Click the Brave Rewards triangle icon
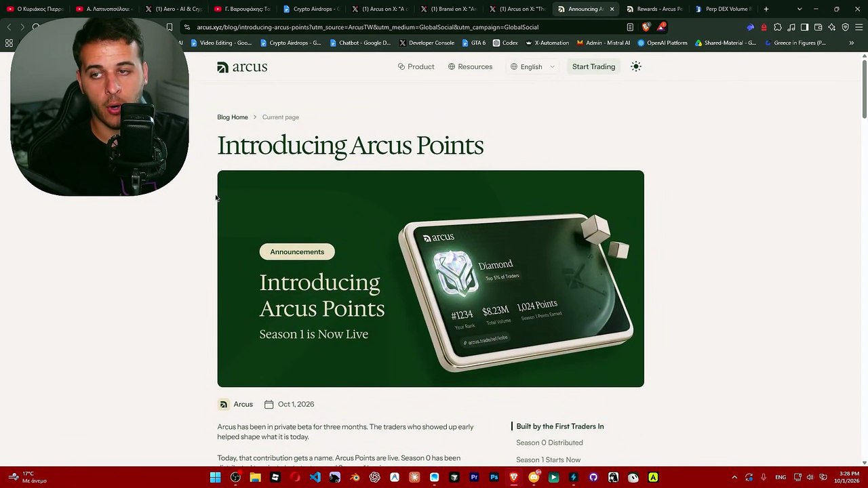868x488 pixels. click(x=661, y=27)
